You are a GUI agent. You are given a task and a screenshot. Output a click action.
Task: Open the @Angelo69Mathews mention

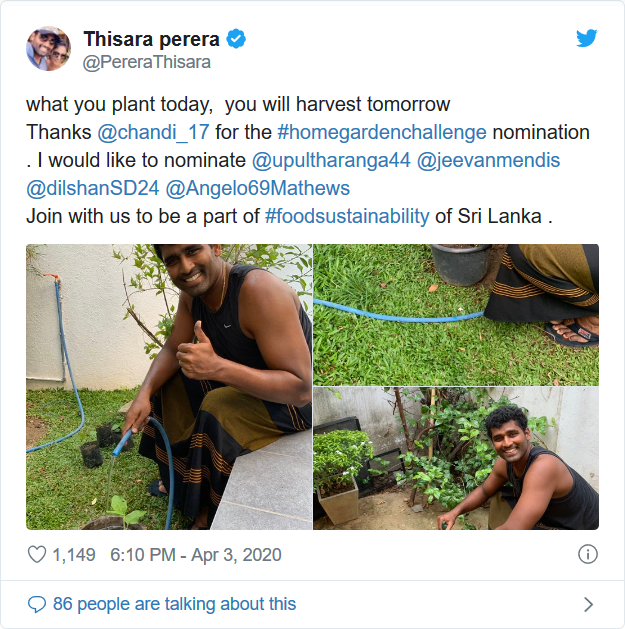(257, 188)
